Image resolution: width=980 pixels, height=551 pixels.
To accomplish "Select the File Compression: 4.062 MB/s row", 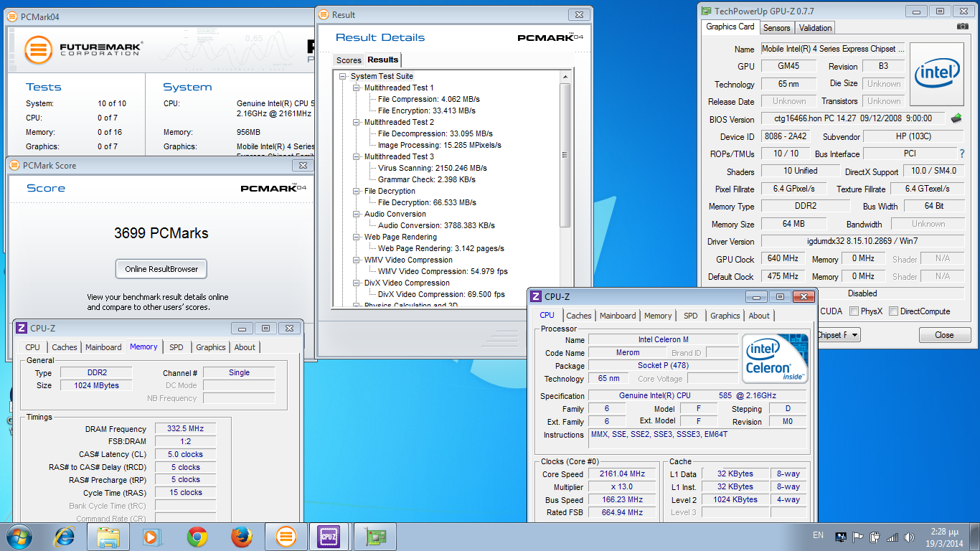I will [429, 99].
